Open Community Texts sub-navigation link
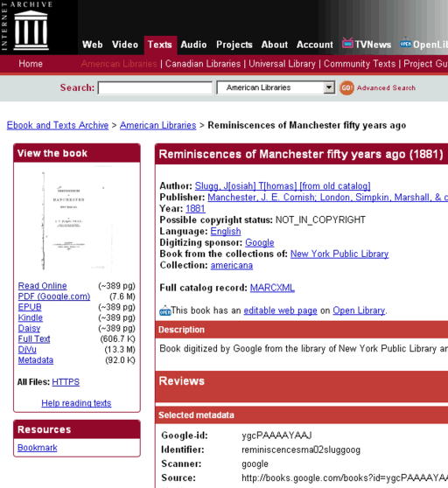448x488 pixels. (360, 64)
